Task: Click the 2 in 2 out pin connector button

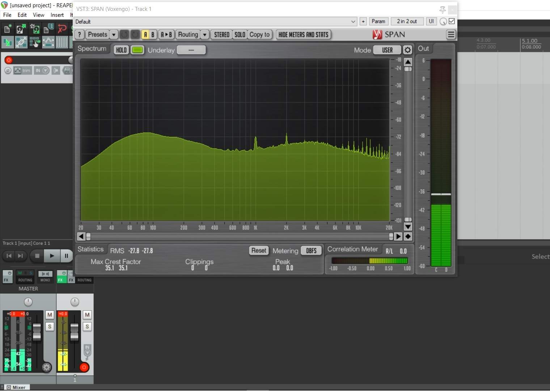Action: pos(407,21)
